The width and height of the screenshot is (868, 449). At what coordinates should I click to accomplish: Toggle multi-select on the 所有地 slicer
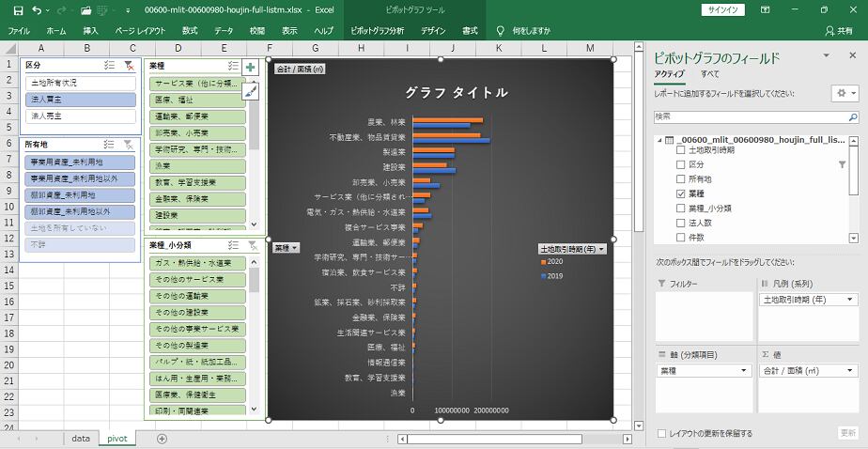click(109, 145)
